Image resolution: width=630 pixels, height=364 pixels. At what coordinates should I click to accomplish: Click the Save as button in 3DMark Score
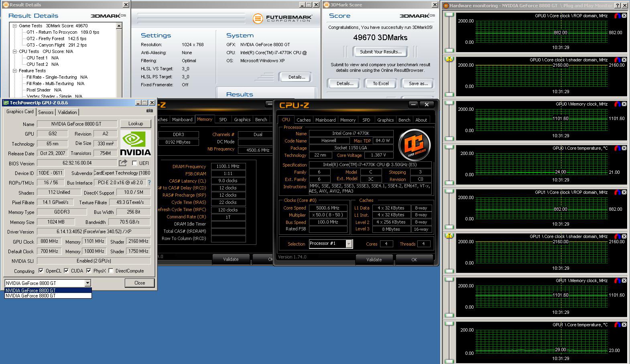(418, 83)
